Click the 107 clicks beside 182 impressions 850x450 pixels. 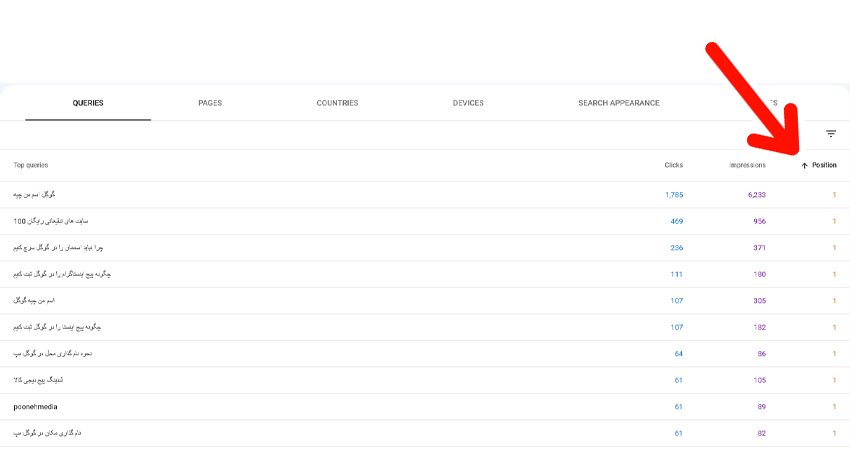677,327
